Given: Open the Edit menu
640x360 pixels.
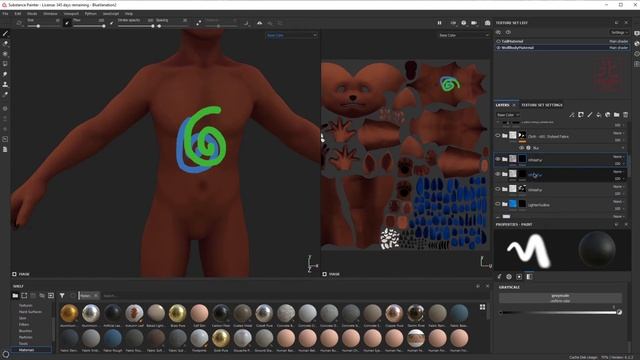Looking at the screenshot, I should tap(18, 13).
